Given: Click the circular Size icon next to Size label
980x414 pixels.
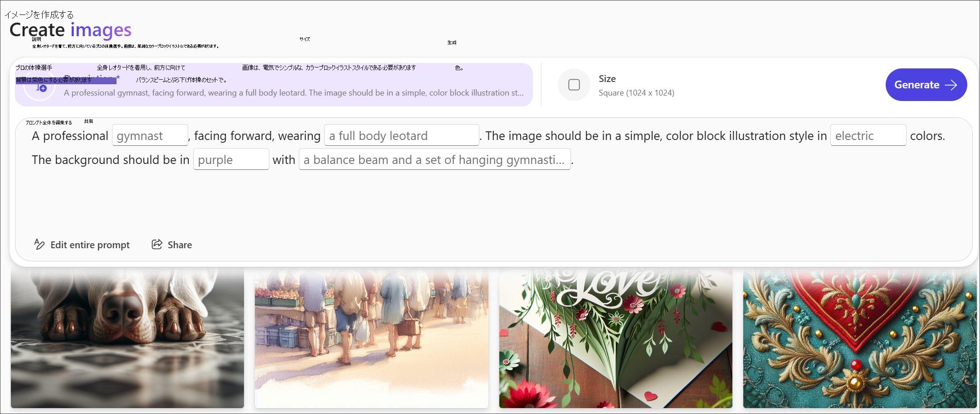Looking at the screenshot, I should click(574, 85).
